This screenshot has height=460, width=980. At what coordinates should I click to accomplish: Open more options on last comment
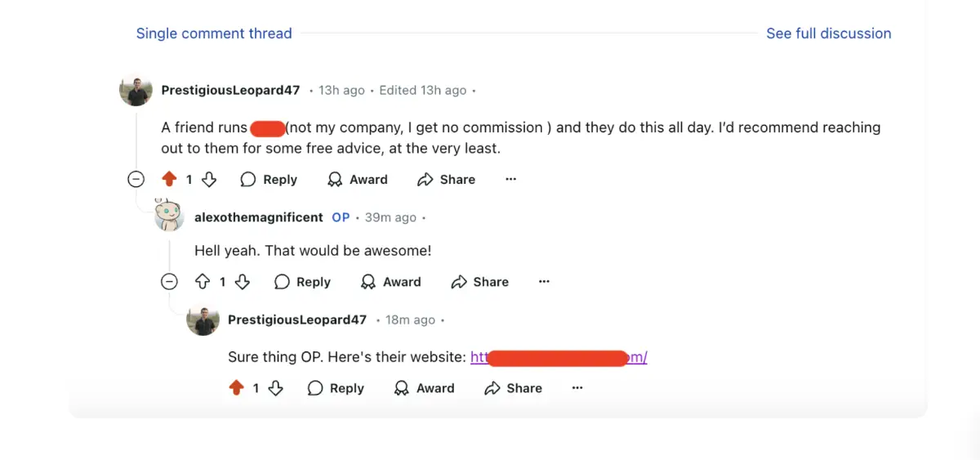pyautogui.click(x=577, y=388)
